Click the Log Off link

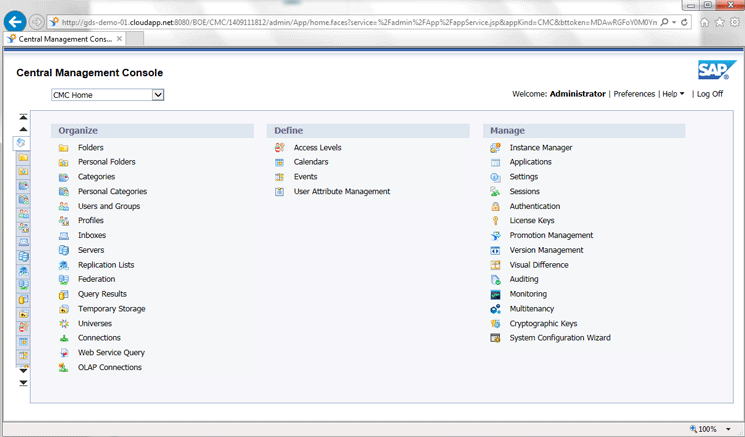pos(709,94)
